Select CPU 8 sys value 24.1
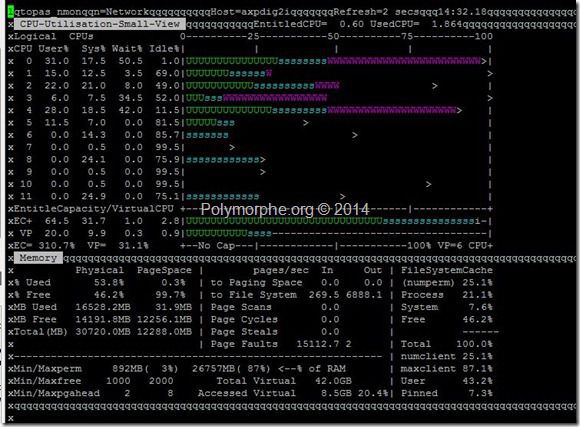This screenshot has width=580, height=427. (x=94, y=159)
